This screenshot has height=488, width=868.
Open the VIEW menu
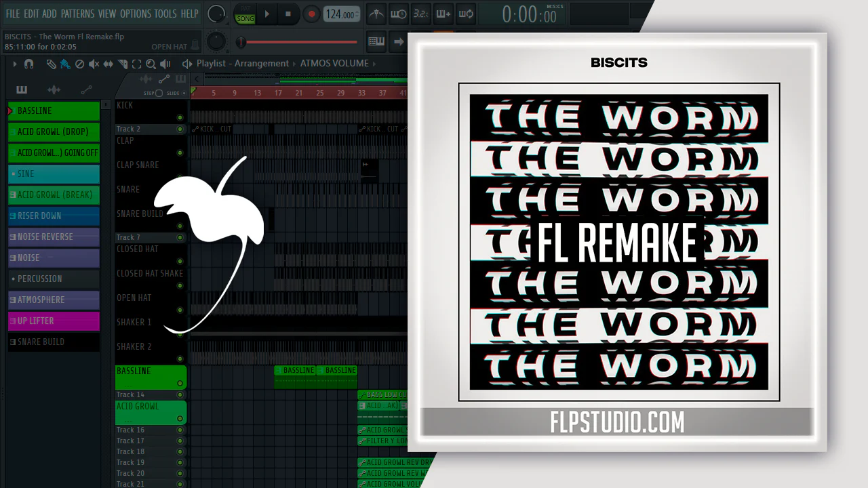coord(107,14)
